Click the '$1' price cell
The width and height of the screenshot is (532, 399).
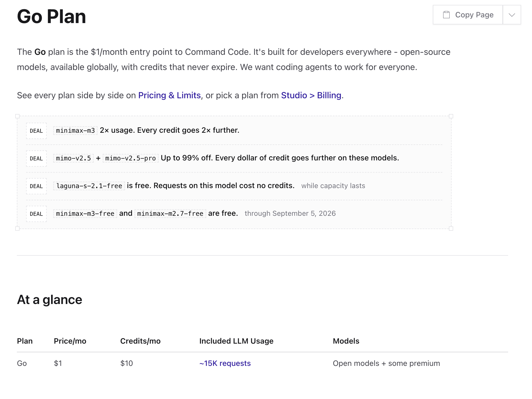[58, 363]
